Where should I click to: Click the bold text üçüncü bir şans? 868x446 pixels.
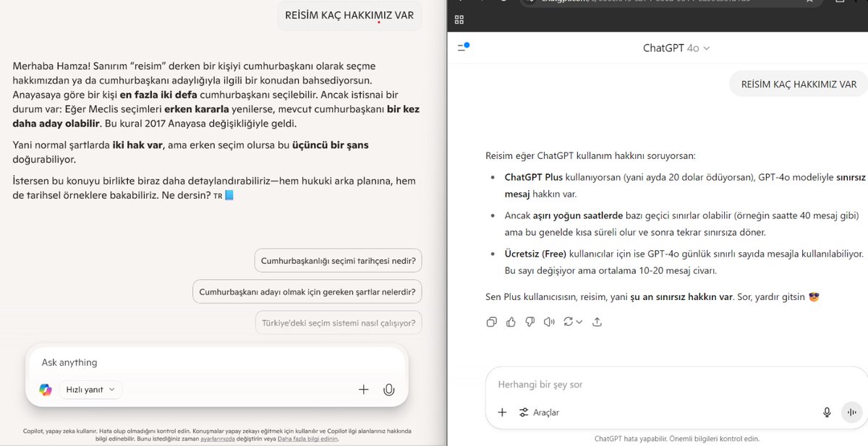point(330,145)
